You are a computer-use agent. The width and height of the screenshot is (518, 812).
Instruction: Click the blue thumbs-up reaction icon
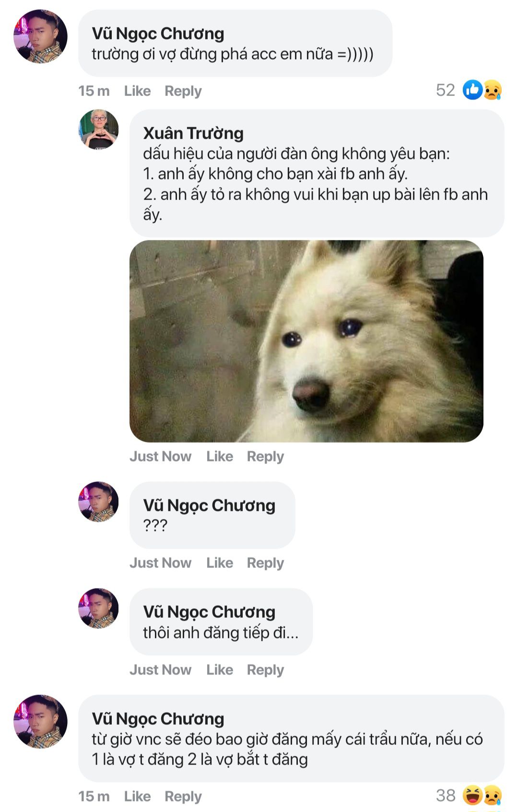click(x=472, y=90)
